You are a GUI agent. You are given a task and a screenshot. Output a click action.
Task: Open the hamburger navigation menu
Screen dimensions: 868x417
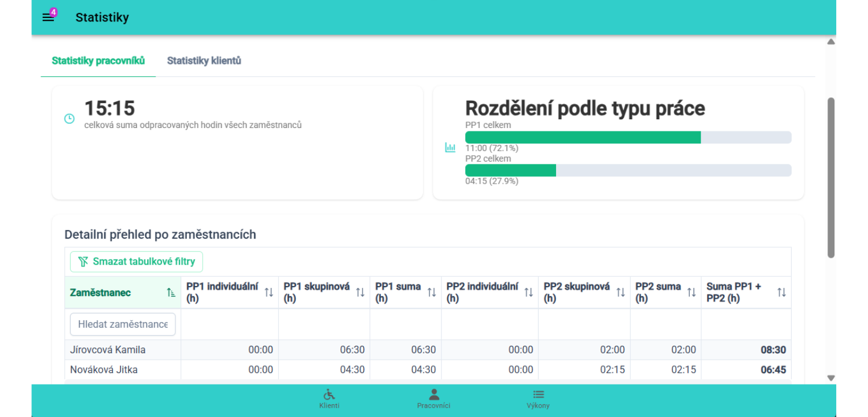(48, 17)
